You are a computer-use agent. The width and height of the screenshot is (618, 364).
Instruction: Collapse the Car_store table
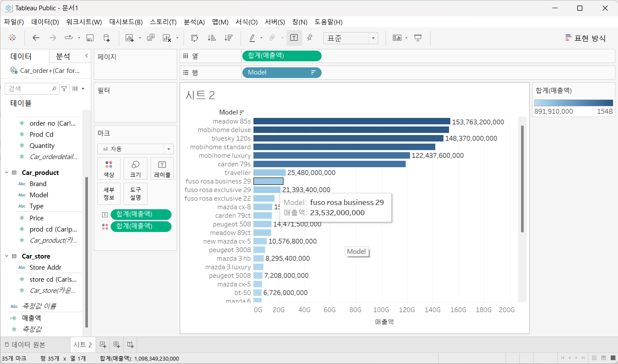coord(6,256)
